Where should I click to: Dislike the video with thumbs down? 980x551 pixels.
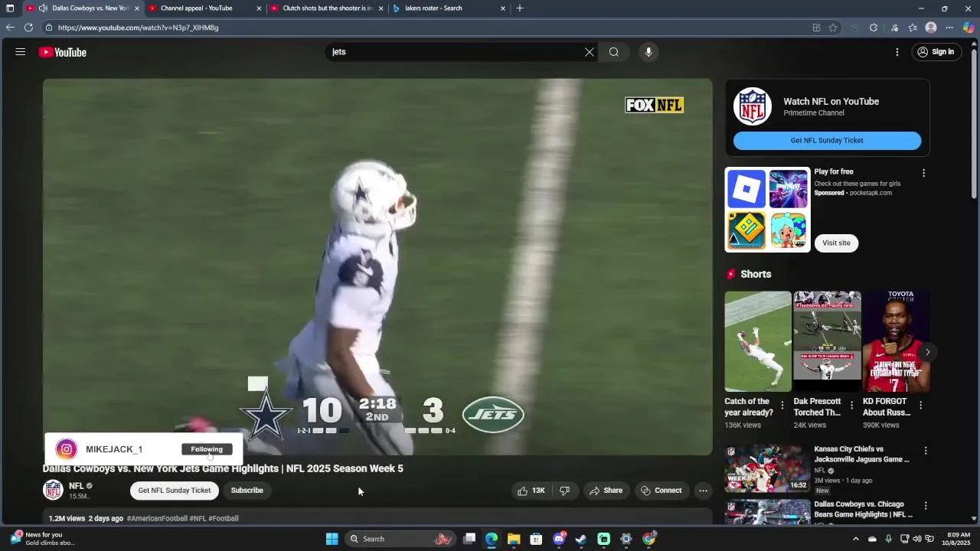565,491
